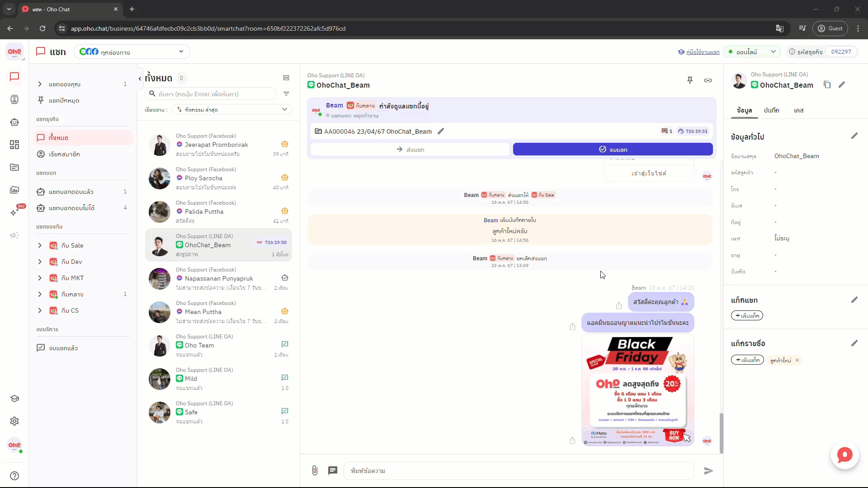The image size is (868, 488).
Task: Open Napassanan Punyapruk chat
Action: [219, 279]
